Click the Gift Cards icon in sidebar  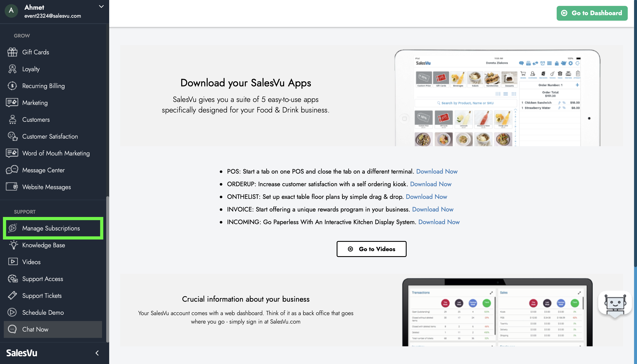pos(12,52)
